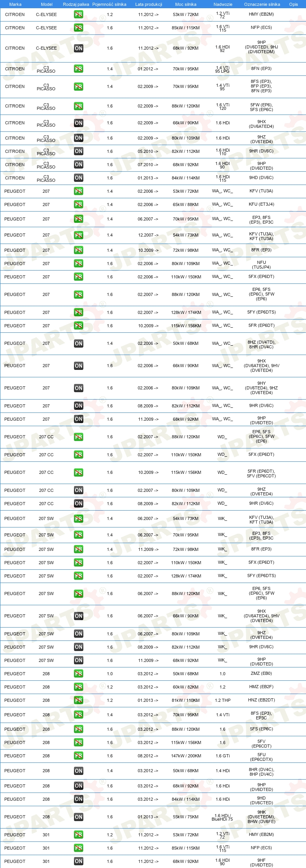Click the ON diesel icon for Peugeot 207 50kW/68KM

79,343
